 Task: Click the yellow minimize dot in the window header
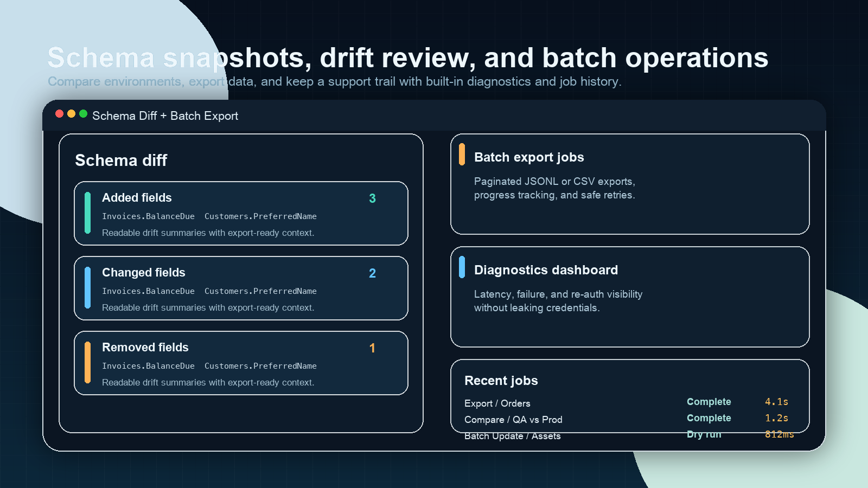click(x=72, y=114)
